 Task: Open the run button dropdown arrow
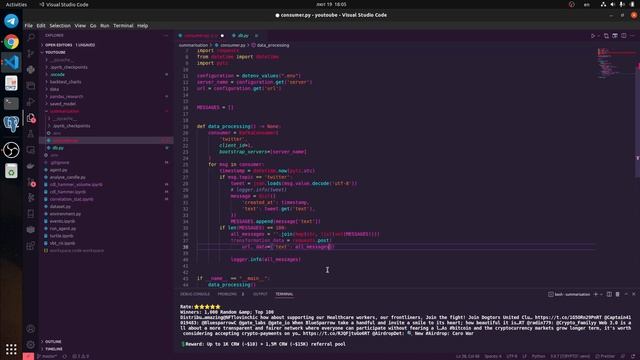pyautogui.click(x=598, y=36)
